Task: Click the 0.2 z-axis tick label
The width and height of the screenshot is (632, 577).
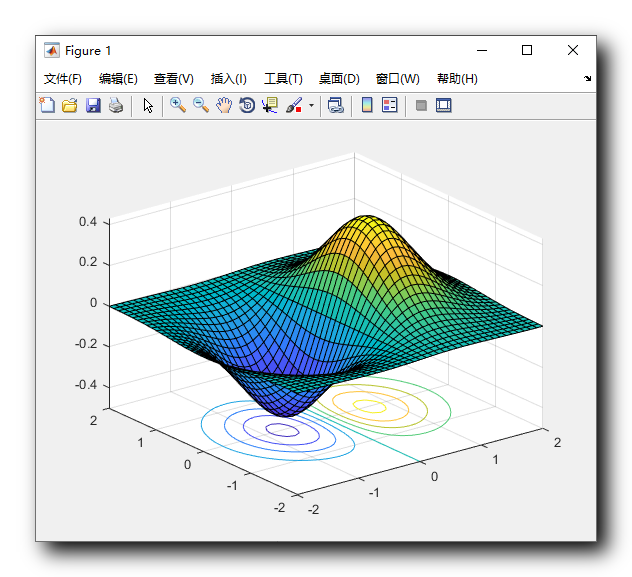Action: click(x=88, y=262)
